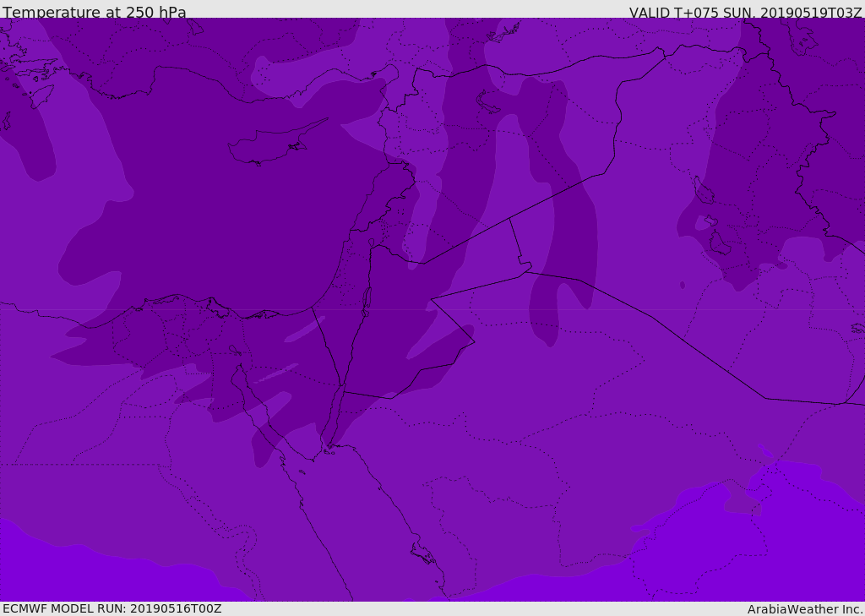The width and height of the screenshot is (865, 616).
Task: Click the 'Temperature at 250 hPa' title
Action: tap(95, 12)
